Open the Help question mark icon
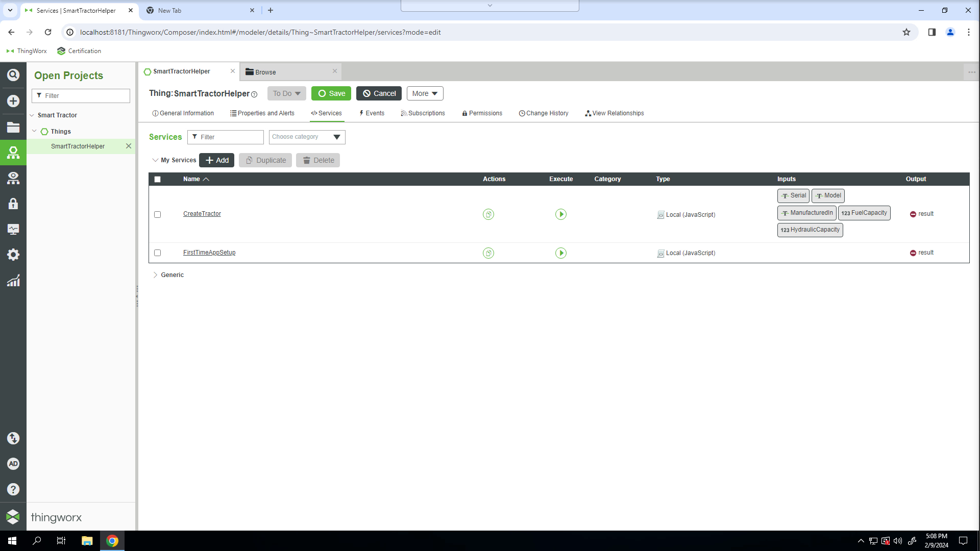The width and height of the screenshot is (980, 551). click(13, 489)
